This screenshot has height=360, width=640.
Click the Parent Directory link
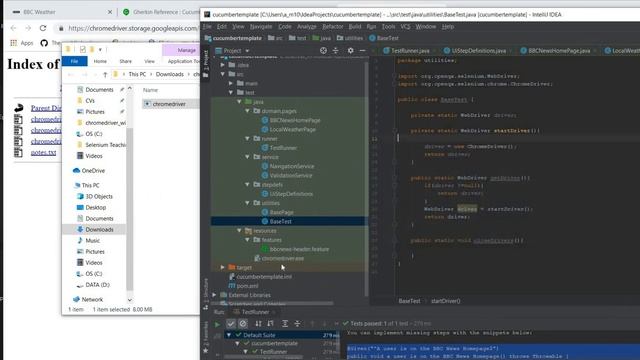(x=46, y=108)
